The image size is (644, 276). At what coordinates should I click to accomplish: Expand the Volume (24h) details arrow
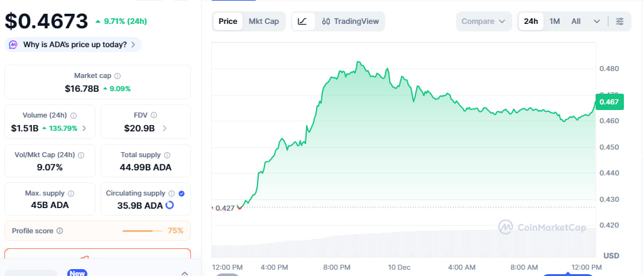[x=85, y=128]
